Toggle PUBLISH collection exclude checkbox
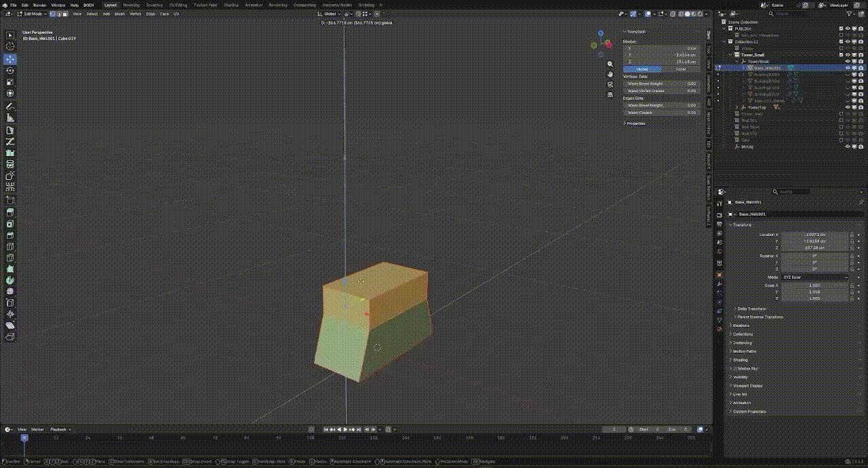This screenshot has height=468, width=868. point(842,28)
